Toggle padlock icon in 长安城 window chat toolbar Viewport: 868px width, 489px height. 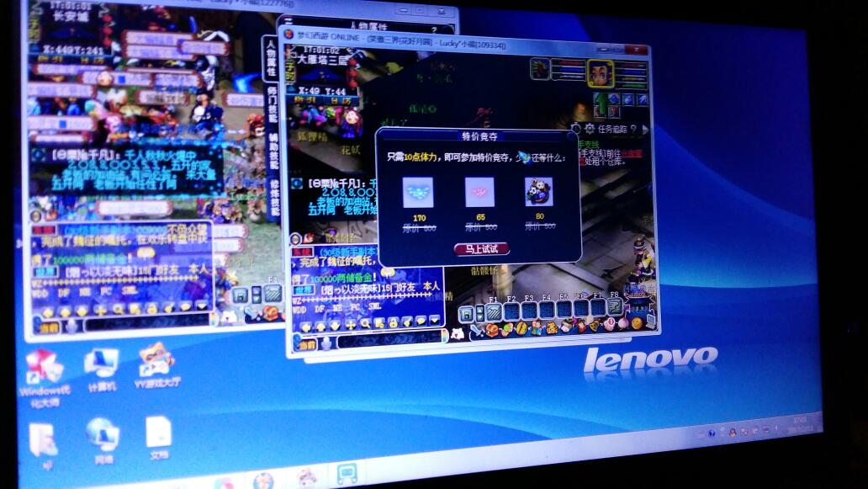tap(151, 308)
